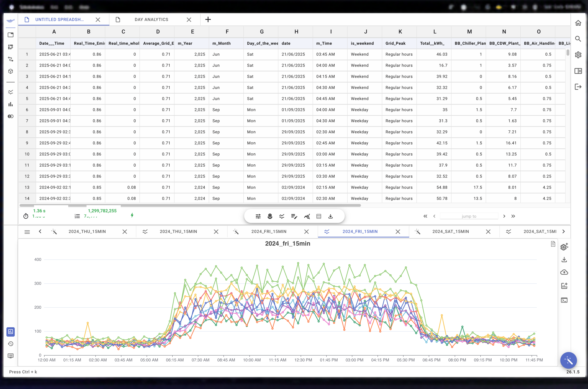Click the line chart icon in the table toolbar
Viewport: 588px width, 389px height.
(282, 216)
